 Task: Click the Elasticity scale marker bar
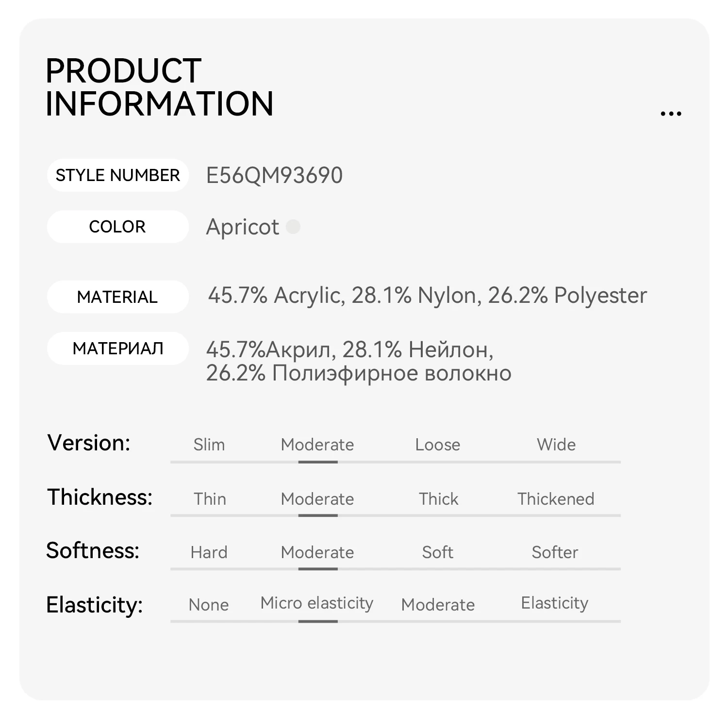[318, 621]
